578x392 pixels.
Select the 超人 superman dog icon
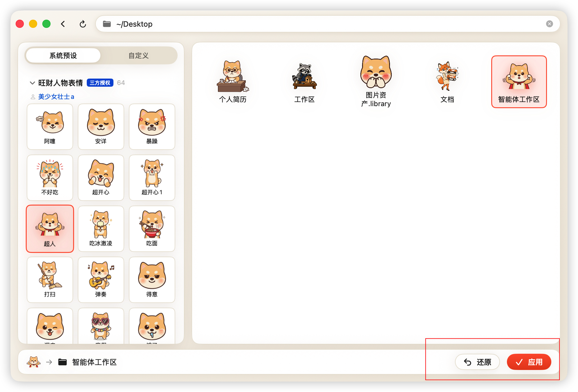pyautogui.click(x=50, y=229)
